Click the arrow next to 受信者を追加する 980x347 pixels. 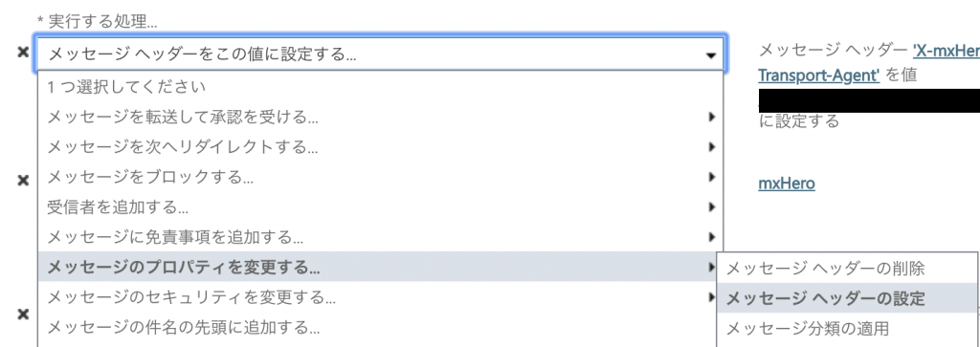(x=711, y=206)
